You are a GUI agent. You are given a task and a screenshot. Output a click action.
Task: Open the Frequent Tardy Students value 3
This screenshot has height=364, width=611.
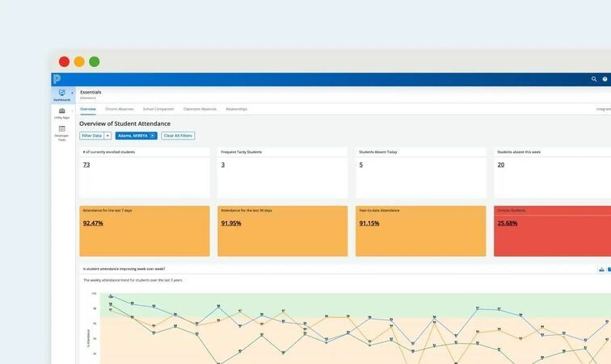(x=223, y=165)
